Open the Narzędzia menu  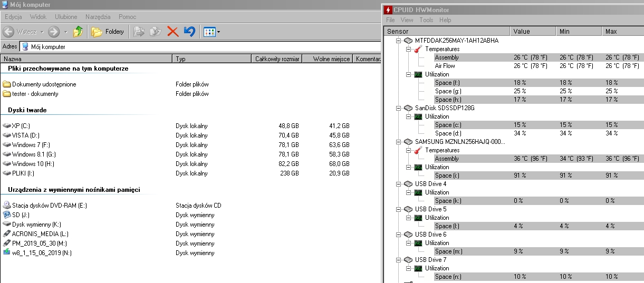(98, 17)
